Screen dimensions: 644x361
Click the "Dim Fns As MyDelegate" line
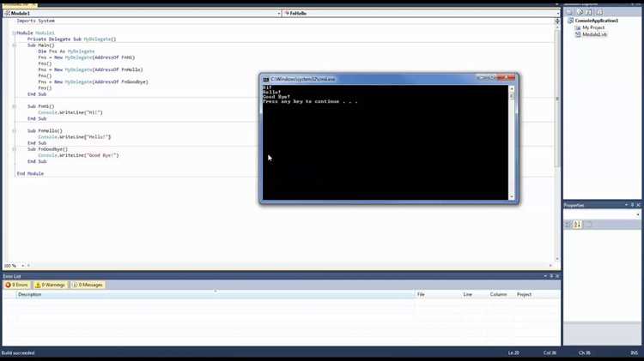coord(66,51)
